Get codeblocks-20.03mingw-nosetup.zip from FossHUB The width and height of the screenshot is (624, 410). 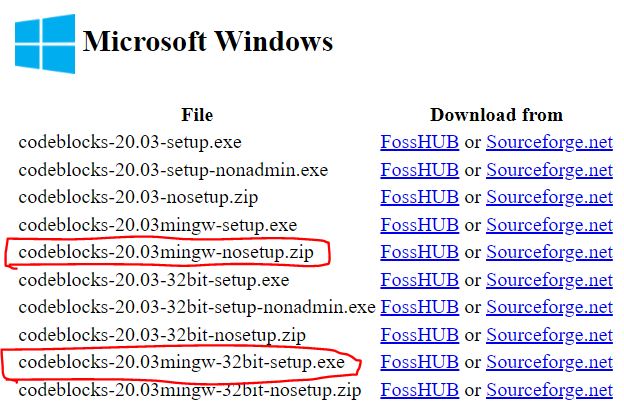click(419, 252)
